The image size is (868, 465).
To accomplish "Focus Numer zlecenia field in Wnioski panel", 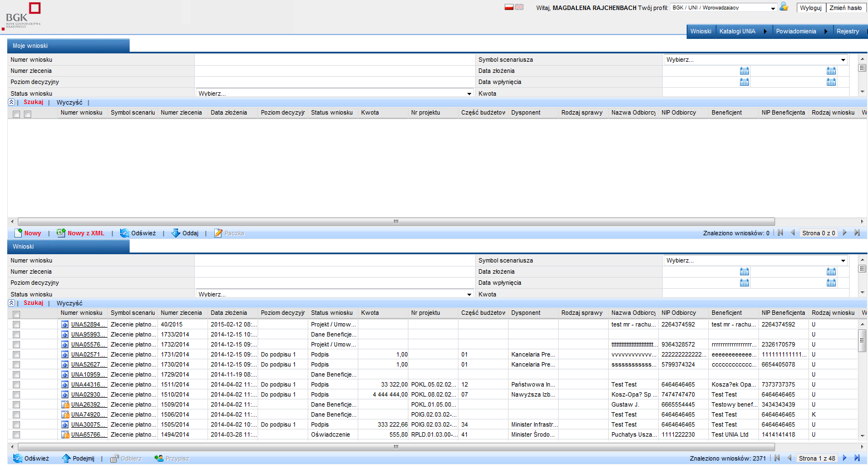I will click(x=334, y=271).
